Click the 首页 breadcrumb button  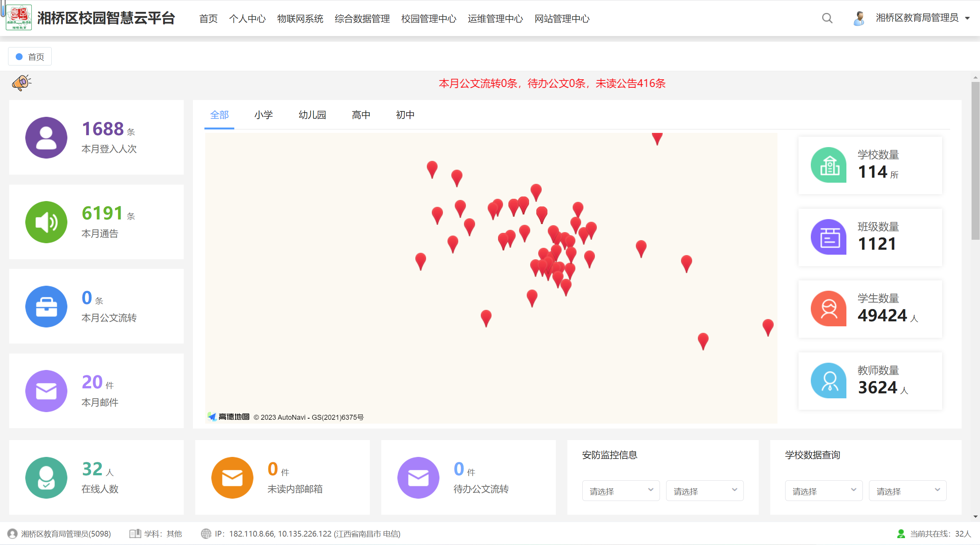(x=29, y=56)
